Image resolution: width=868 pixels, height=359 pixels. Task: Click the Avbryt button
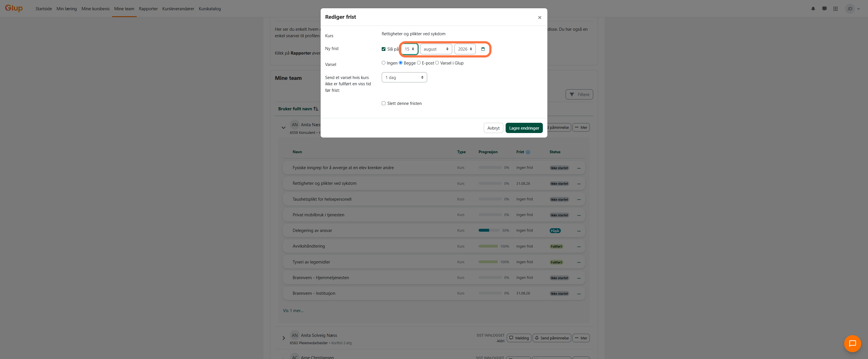coord(493,128)
